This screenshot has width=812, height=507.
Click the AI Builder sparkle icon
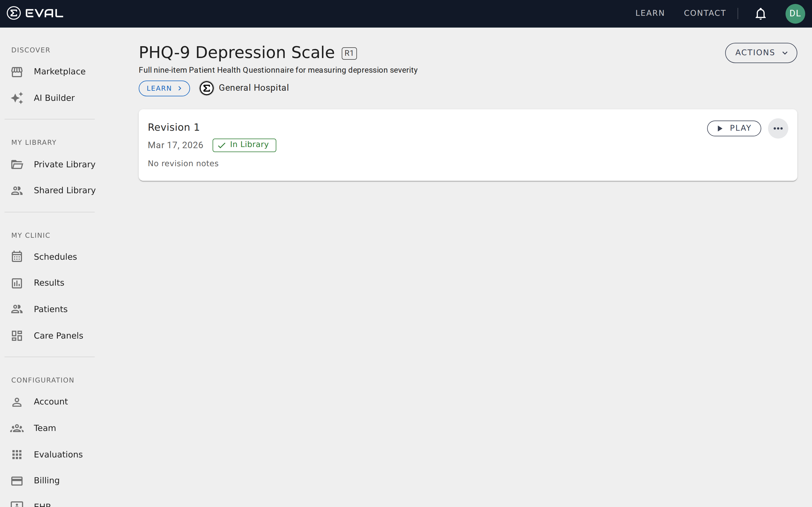(17, 98)
